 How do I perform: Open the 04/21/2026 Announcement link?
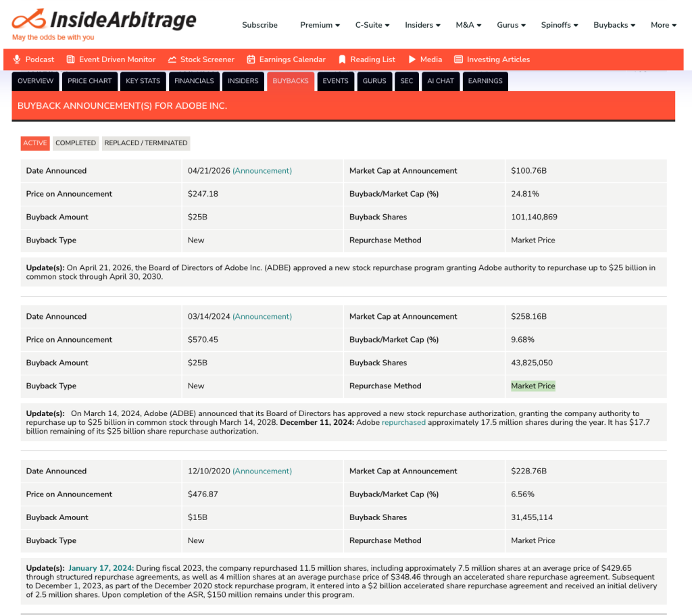[262, 171]
